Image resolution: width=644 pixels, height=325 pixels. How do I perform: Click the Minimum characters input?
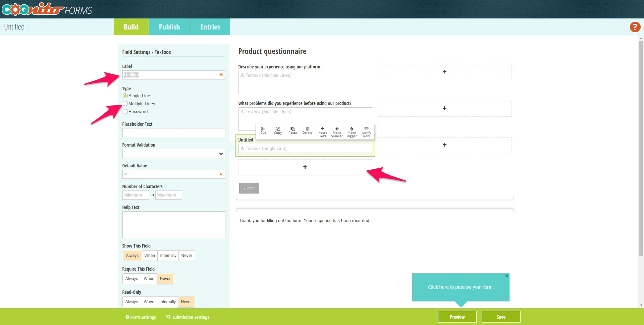point(136,195)
